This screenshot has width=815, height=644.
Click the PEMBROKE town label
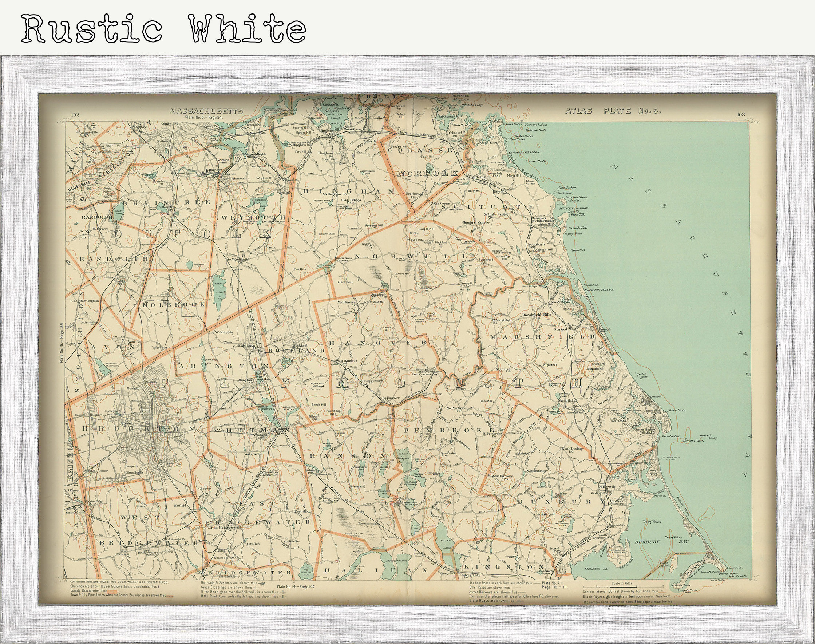click(449, 430)
